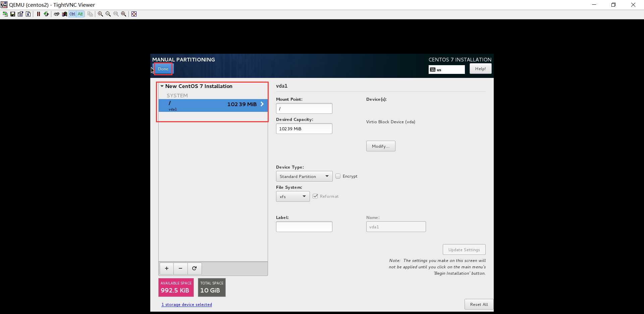Image resolution: width=644 pixels, height=314 pixels.
Task: Remove the selected mount point
Action: click(180, 268)
